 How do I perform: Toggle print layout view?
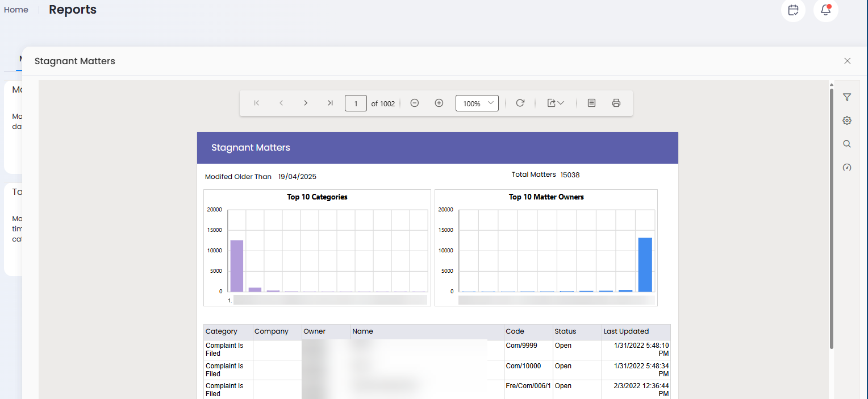pos(591,103)
